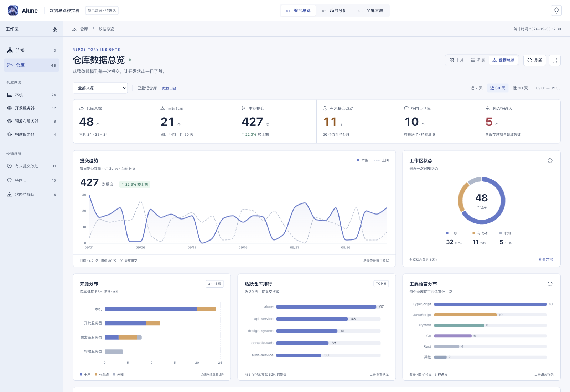This screenshot has width=570, height=392.
Task: Apply the 状态待确认 quick filter
Action: pos(31,195)
